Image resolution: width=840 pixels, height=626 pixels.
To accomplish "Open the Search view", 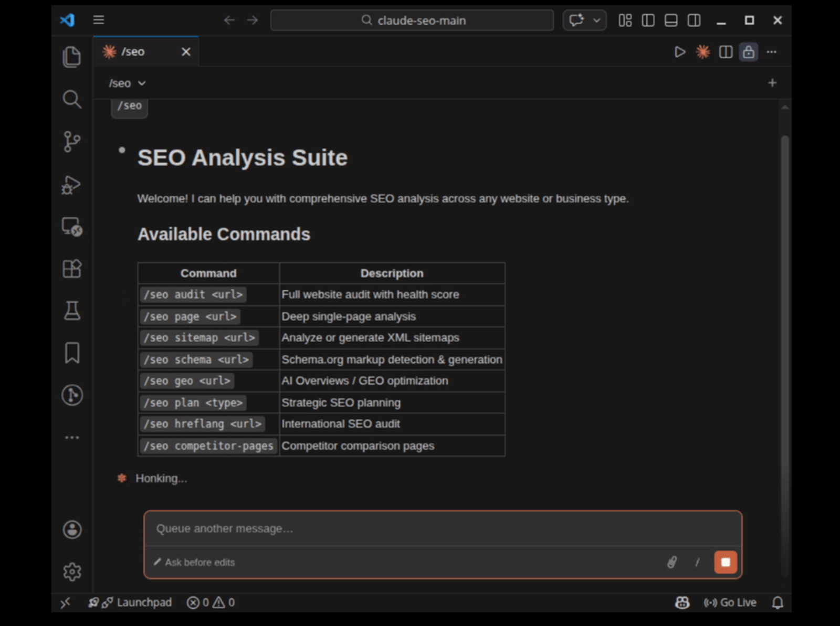I will coord(72,99).
